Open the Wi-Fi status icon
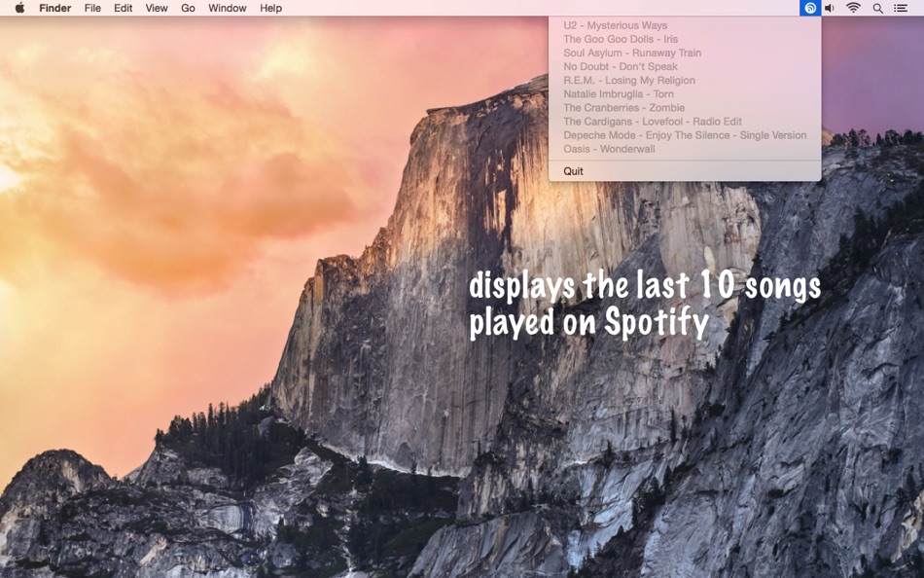 pos(853,8)
